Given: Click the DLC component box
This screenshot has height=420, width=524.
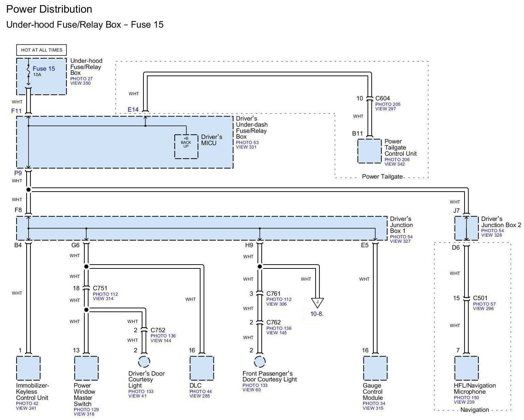Looking at the screenshot, I should tap(202, 368).
